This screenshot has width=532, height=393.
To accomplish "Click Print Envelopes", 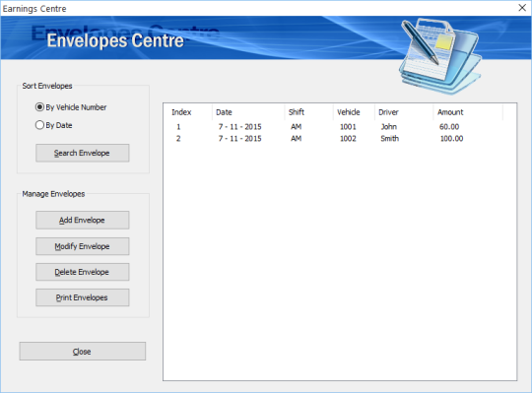I will (x=82, y=297).
